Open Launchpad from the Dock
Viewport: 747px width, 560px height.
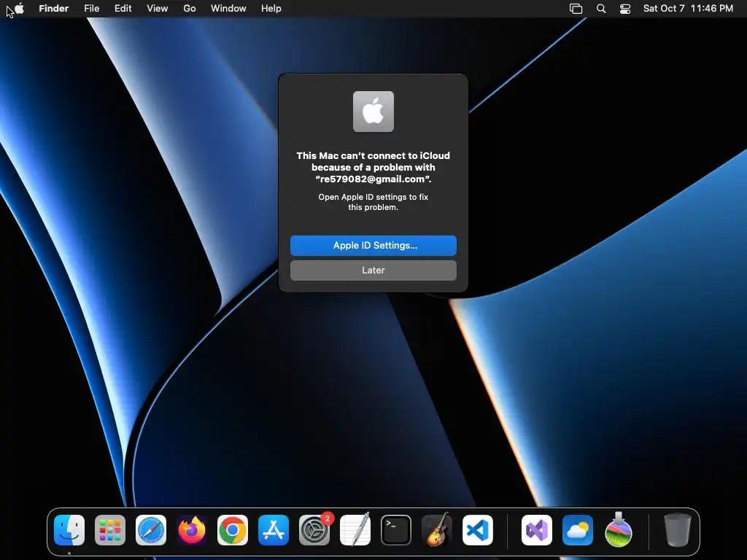click(x=110, y=530)
